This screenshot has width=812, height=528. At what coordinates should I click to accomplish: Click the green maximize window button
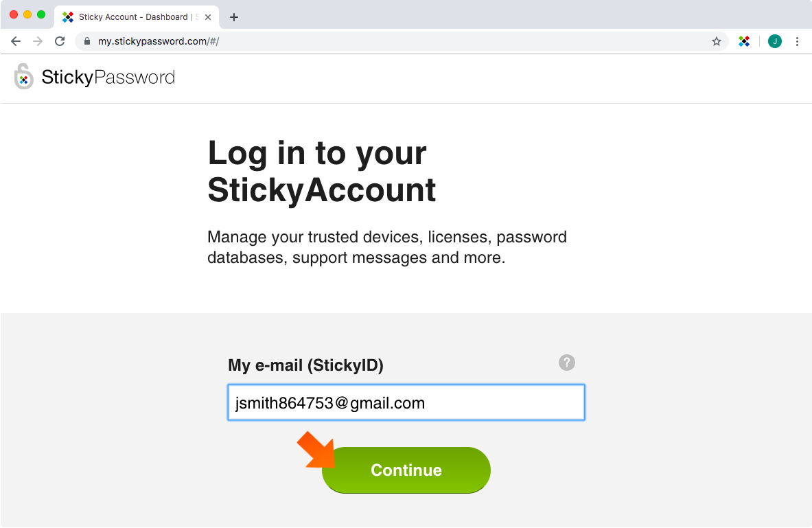click(x=41, y=14)
